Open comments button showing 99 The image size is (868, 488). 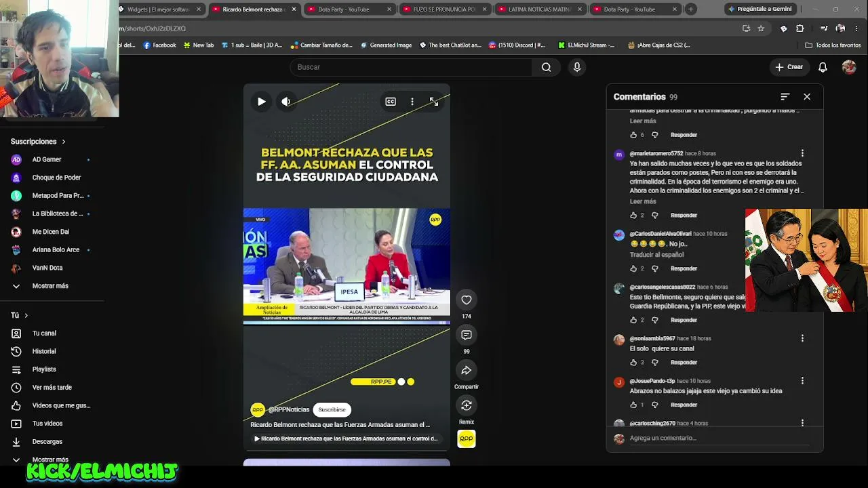467,335
